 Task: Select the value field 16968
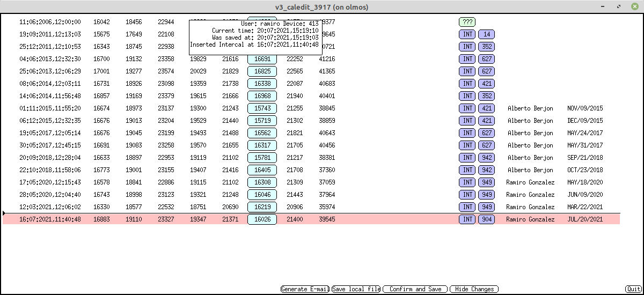pos(262,96)
